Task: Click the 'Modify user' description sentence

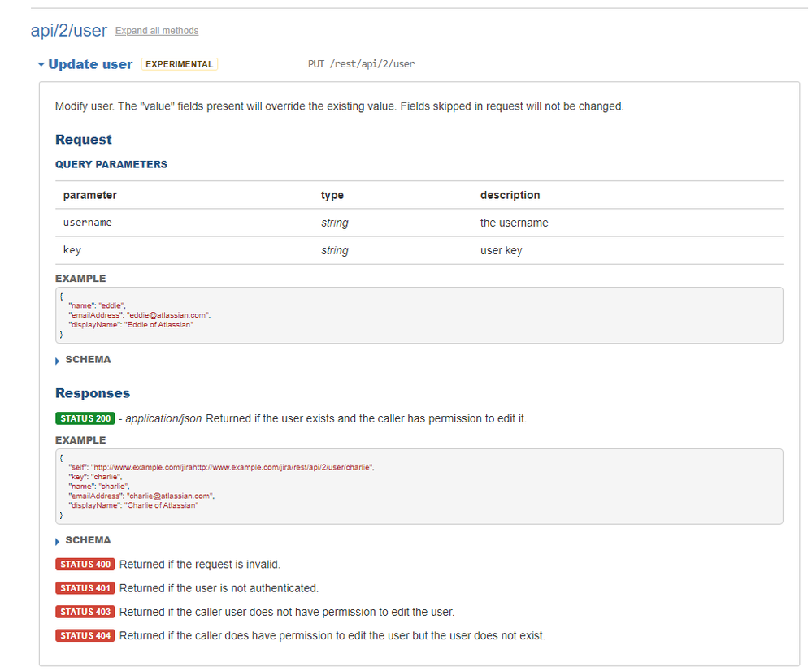Action: coord(339,106)
